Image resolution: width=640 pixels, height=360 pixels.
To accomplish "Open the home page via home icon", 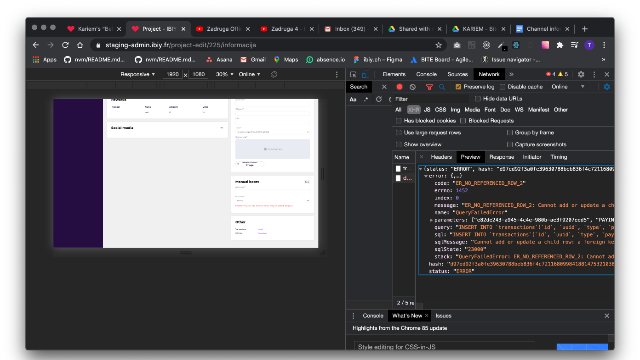I will pyautogui.click(x=80, y=45).
